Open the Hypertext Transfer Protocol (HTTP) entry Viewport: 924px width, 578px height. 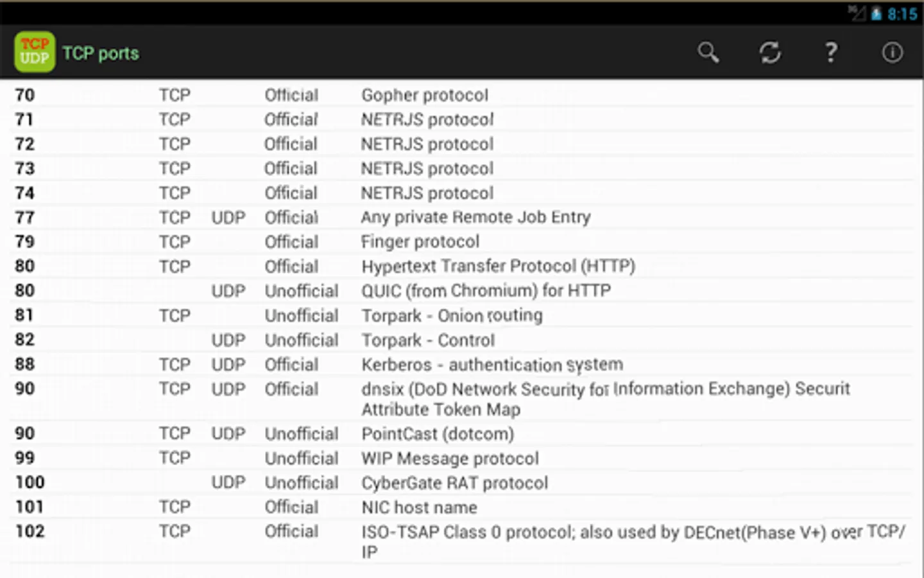click(498, 266)
